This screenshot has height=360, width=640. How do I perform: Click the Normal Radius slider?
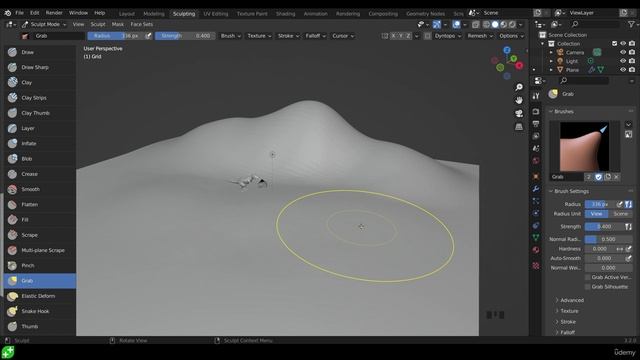[609, 239]
